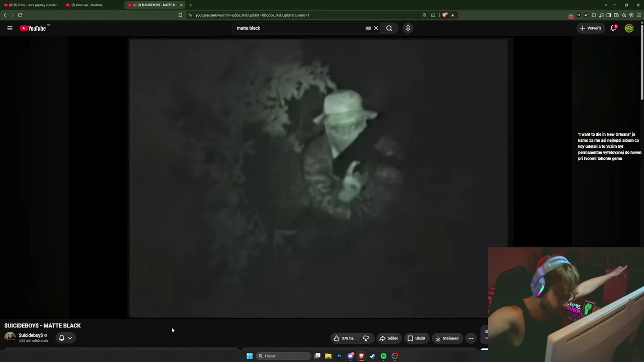Run search with the magnifier button
The height and width of the screenshot is (362, 644).
(389, 28)
